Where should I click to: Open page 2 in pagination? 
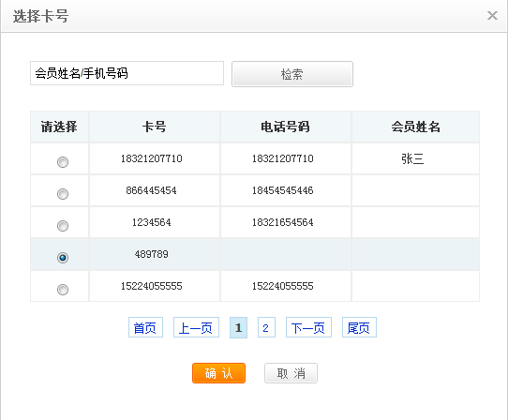tap(266, 327)
